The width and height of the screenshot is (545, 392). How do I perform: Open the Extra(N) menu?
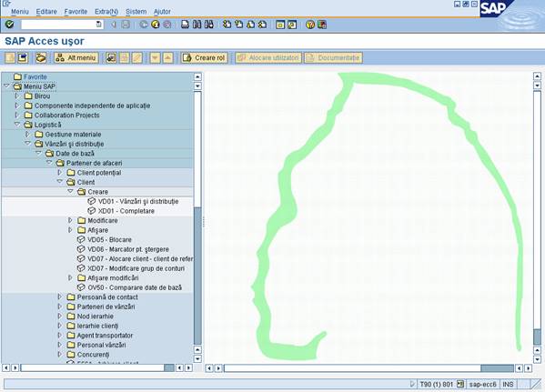[x=106, y=12]
